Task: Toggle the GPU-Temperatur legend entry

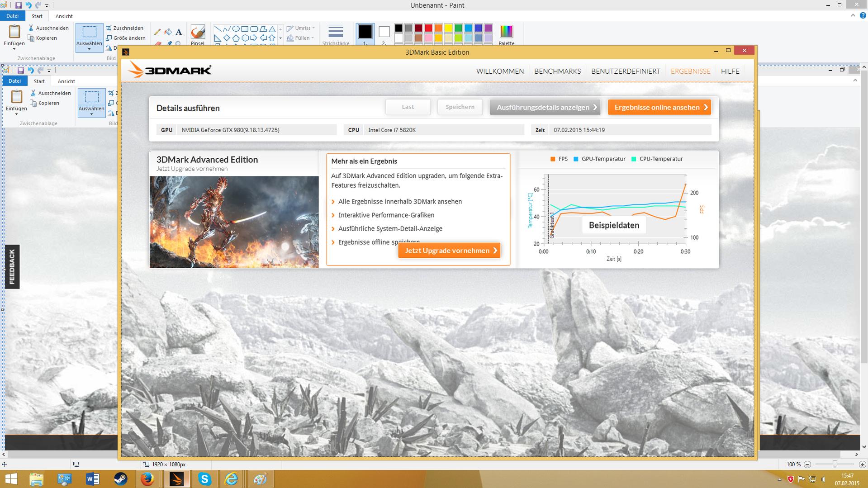Action: pyautogui.click(x=599, y=159)
